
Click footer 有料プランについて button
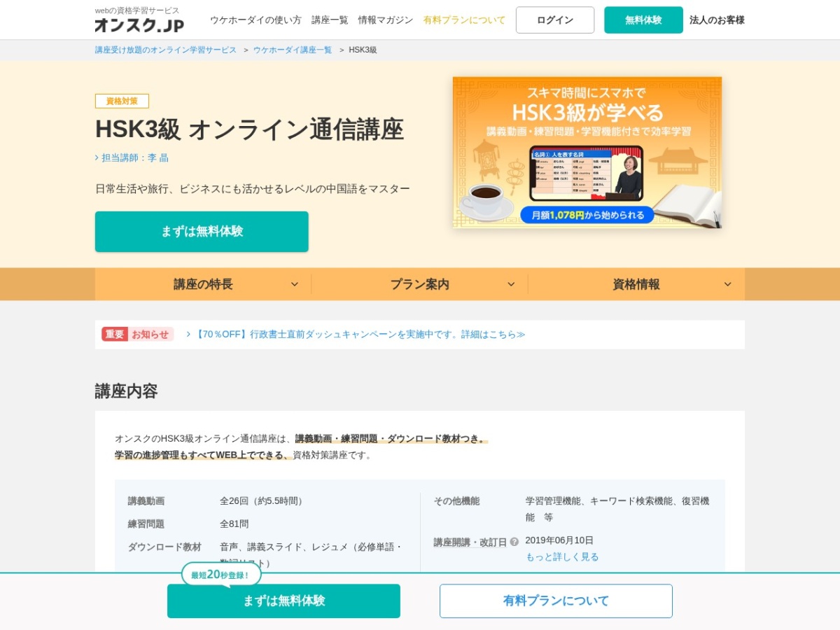click(556, 601)
